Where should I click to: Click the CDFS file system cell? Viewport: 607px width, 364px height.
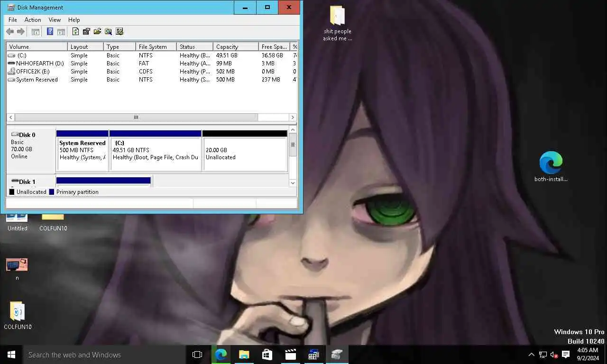tap(146, 72)
